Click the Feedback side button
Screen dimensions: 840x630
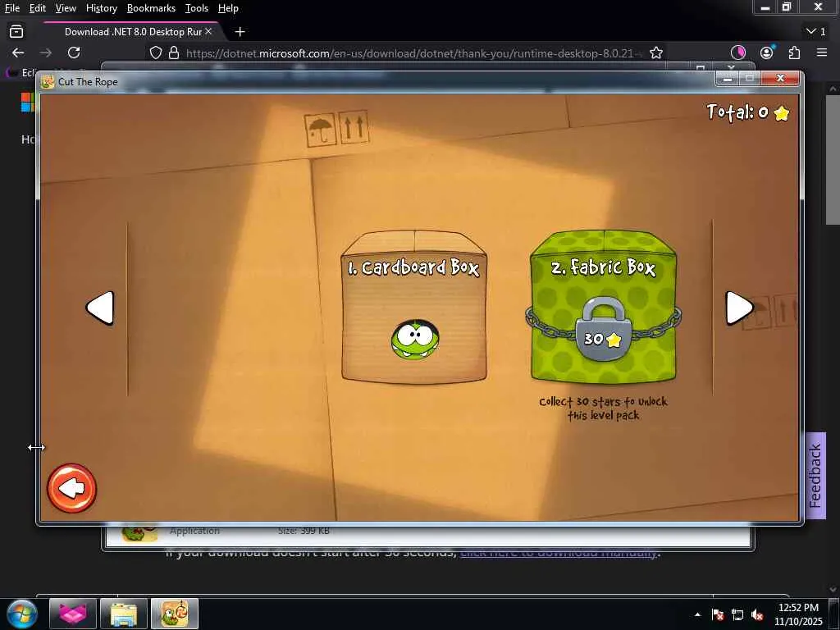click(x=815, y=476)
